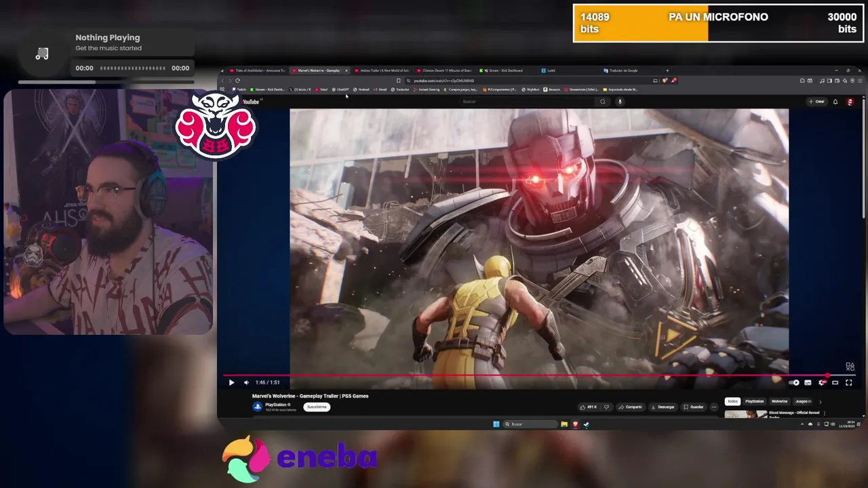
Task: Switch to Crimson Desert 11 Minutes tab
Action: 446,70
